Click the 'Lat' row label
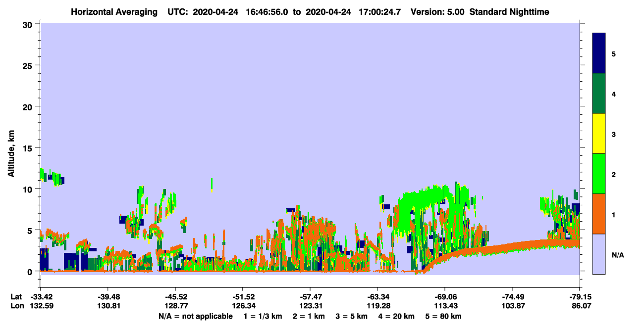This screenshot has height=330, width=644. pos(16,297)
